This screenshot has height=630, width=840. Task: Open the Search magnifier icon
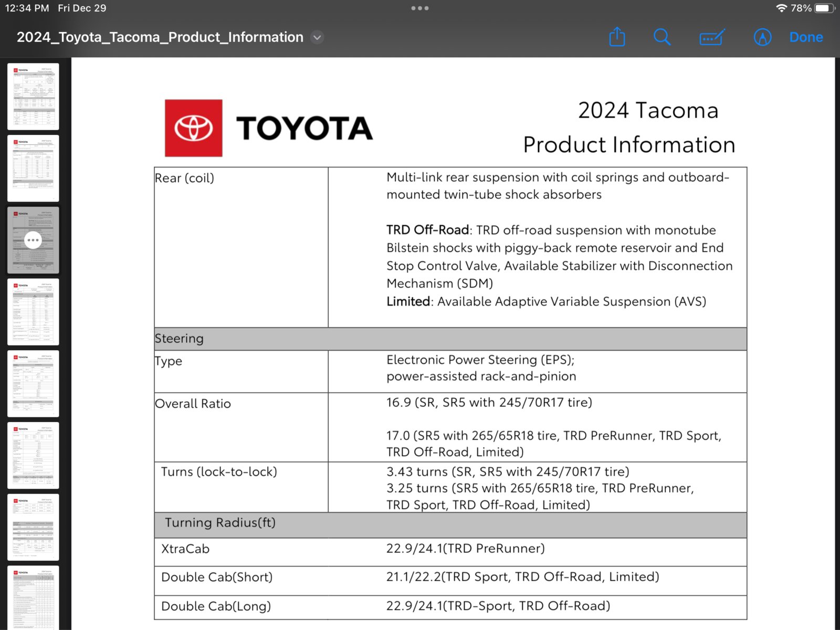click(x=662, y=37)
